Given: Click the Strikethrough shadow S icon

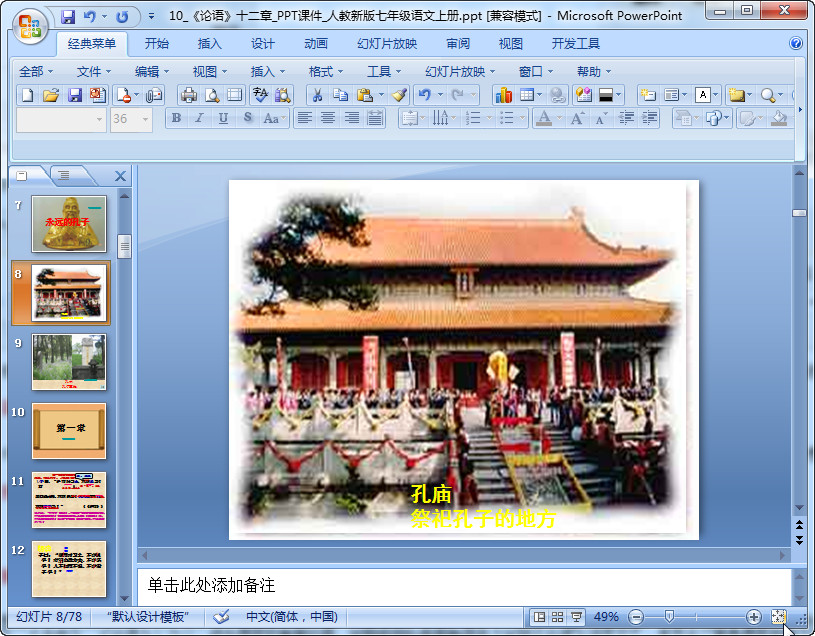Looking at the screenshot, I should 248,118.
